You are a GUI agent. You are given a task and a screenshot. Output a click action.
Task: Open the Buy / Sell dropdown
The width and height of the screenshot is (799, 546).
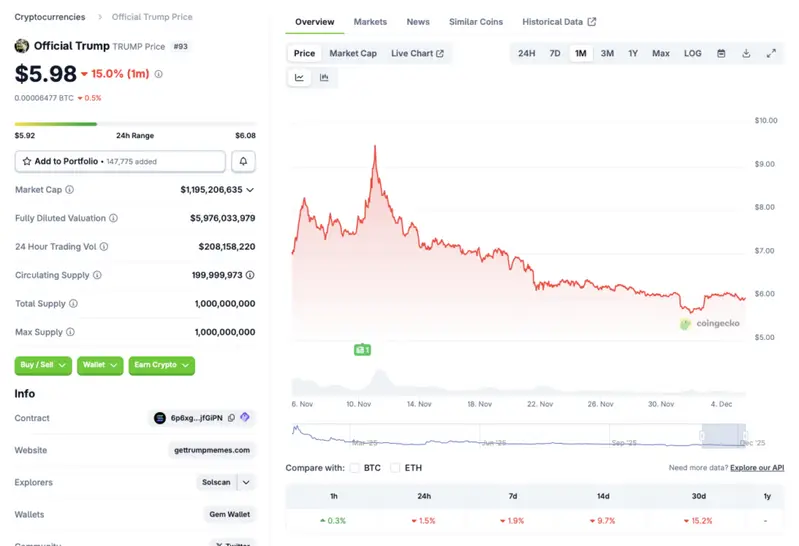point(45,365)
